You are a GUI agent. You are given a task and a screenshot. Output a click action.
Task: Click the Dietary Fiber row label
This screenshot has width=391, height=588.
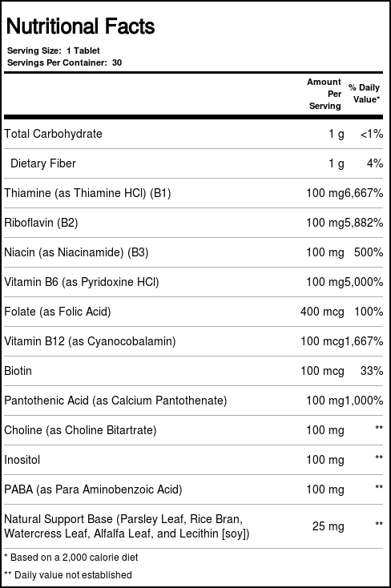[x=43, y=163]
